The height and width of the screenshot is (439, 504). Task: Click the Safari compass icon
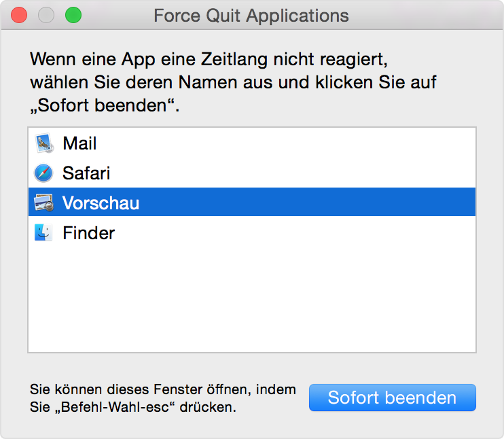(x=43, y=173)
